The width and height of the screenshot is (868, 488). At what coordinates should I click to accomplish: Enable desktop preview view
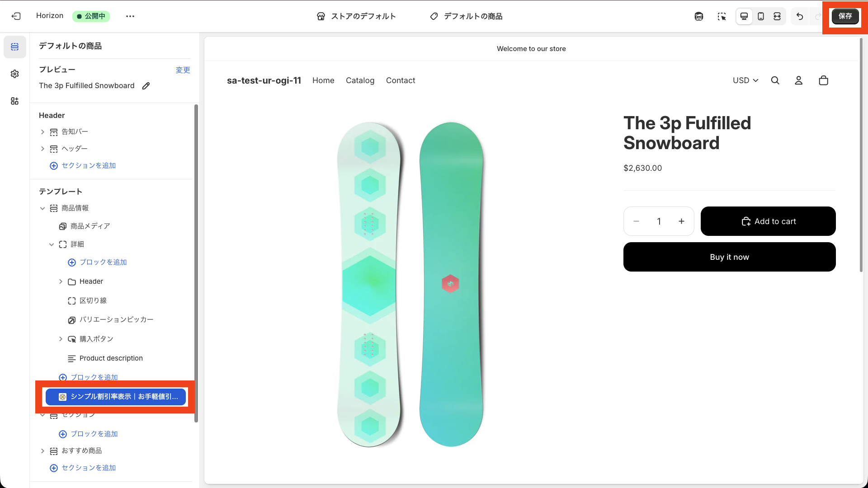click(x=744, y=16)
